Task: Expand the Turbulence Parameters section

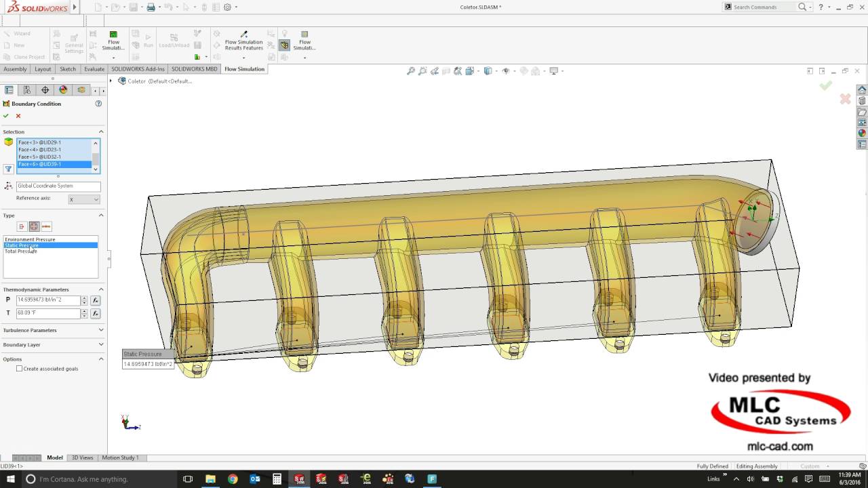Action: pyautogui.click(x=53, y=330)
